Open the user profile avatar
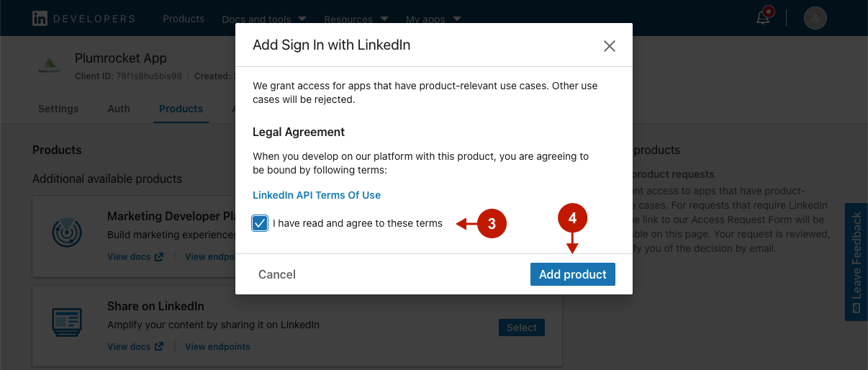Image resolution: width=868 pixels, height=370 pixels. (x=815, y=18)
